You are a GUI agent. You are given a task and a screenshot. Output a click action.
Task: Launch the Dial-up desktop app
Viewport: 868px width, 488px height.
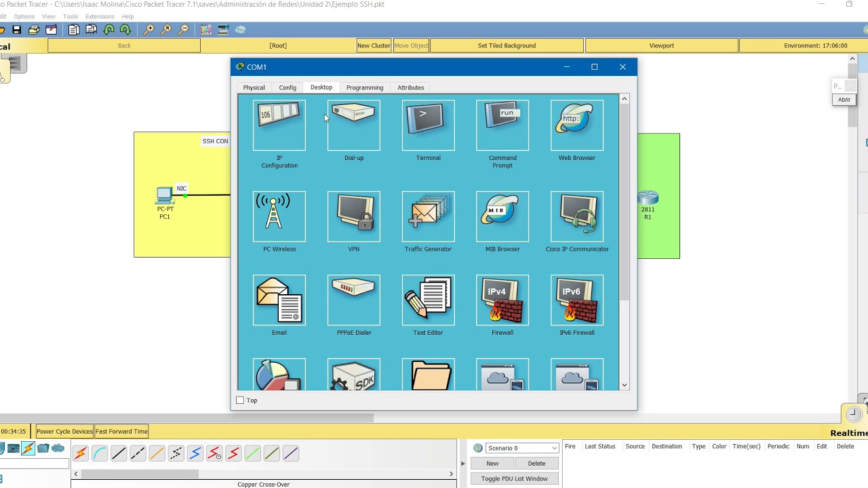tap(354, 125)
